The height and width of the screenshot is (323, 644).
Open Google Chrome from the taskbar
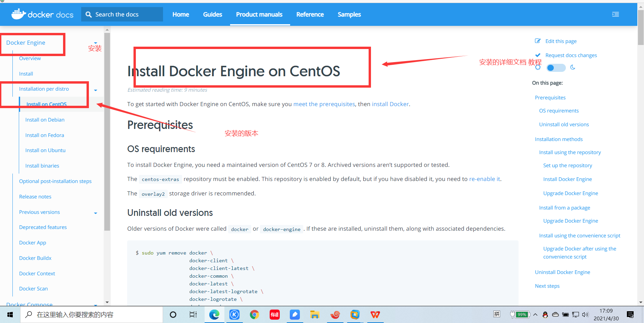tap(255, 315)
